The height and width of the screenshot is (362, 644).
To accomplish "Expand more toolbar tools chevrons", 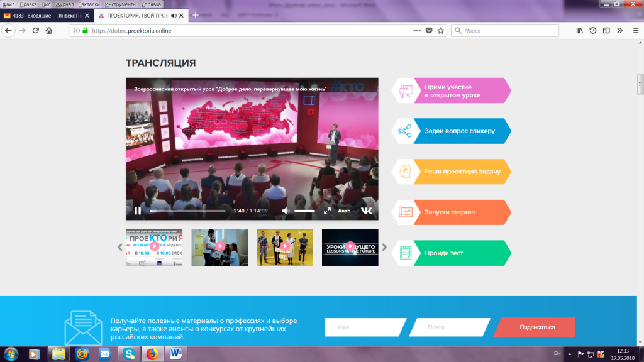I will point(619,31).
